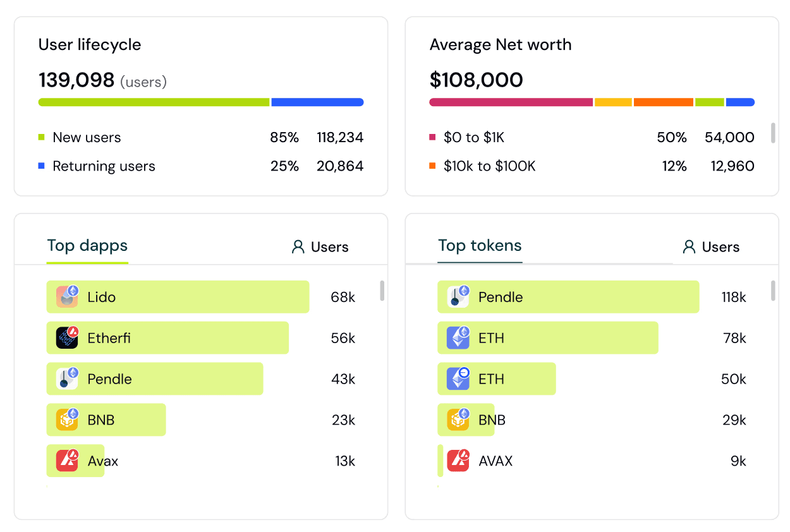This screenshot has height=532, width=790.
Task: Click the Top dapps list scrollbar
Action: point(382,291)
